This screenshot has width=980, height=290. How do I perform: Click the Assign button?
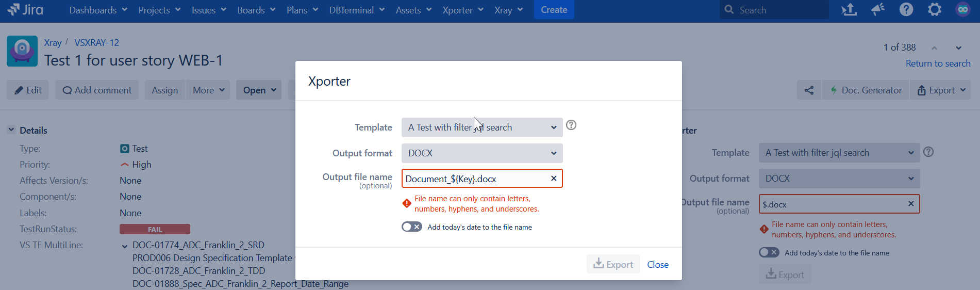pyautogui.click(x=165, y=90)
